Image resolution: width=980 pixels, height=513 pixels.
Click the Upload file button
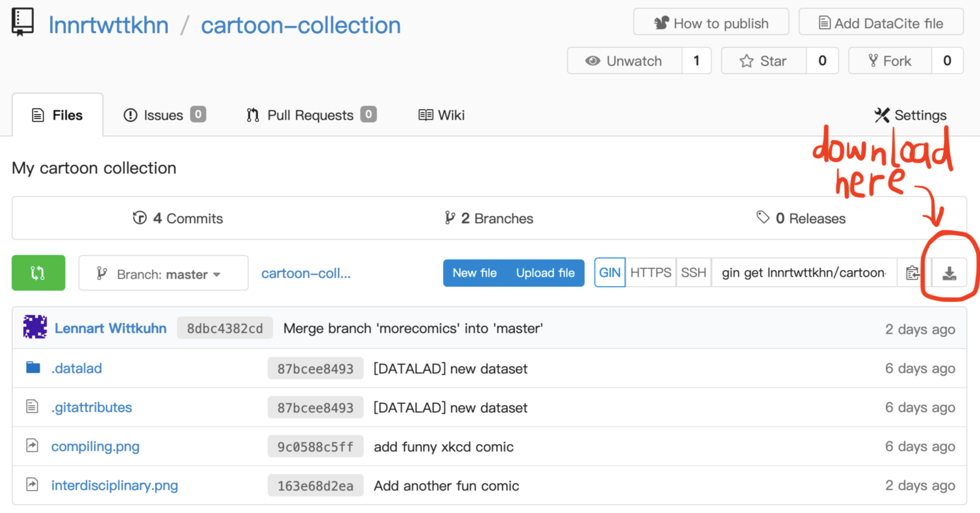(x=545, y=273)
